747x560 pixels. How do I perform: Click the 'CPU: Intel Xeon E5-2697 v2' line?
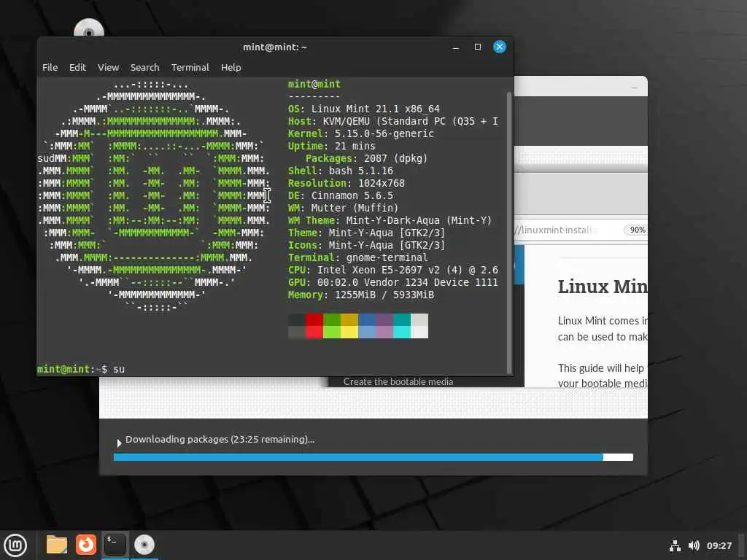pos(393,270)
